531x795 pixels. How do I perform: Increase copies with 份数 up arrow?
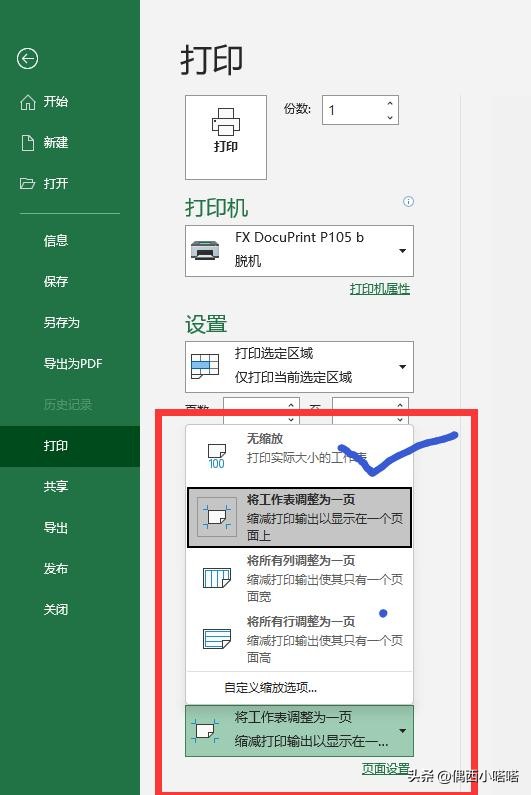[x=390, y=103]
